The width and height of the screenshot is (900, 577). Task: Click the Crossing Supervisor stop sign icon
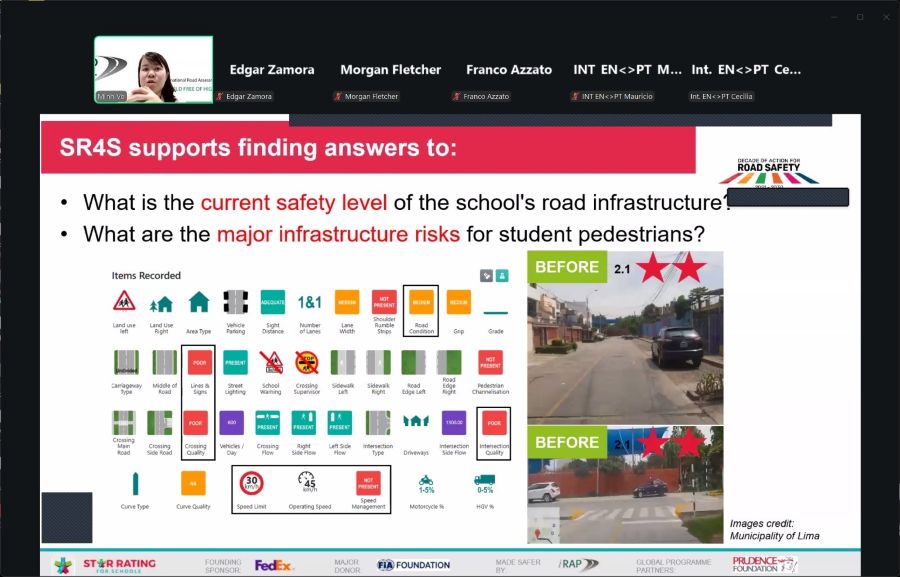[307, 362]
